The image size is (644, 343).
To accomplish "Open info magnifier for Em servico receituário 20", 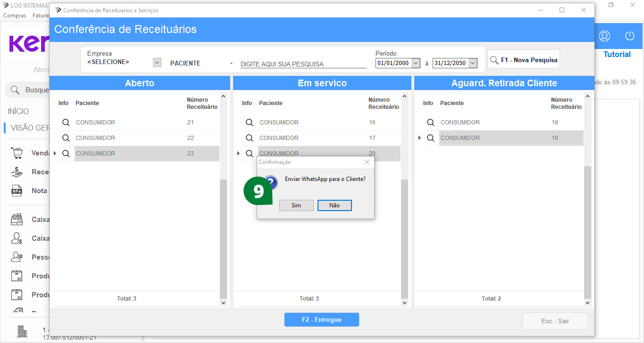I will point(249,153).
